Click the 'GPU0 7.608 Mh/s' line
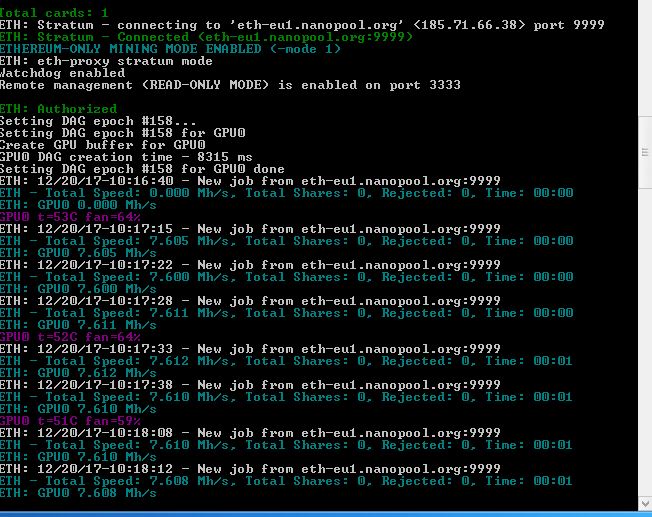 click(x=78, y=493)
